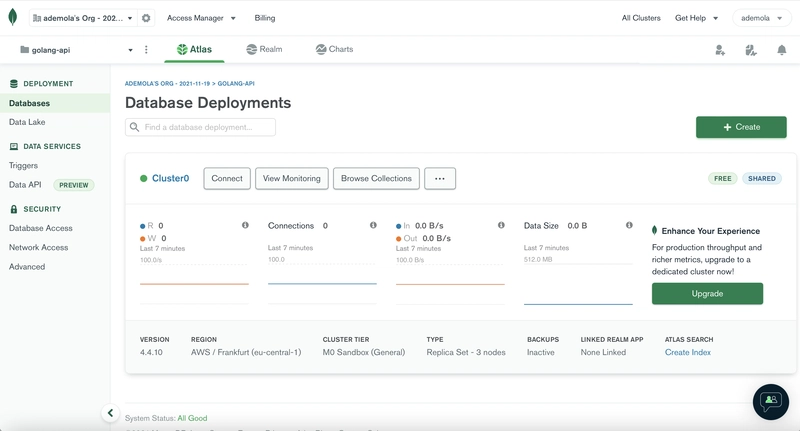Click the View Monitoring button
The image size is (800, 431).
pyautogui.click(x=292, y=179)
